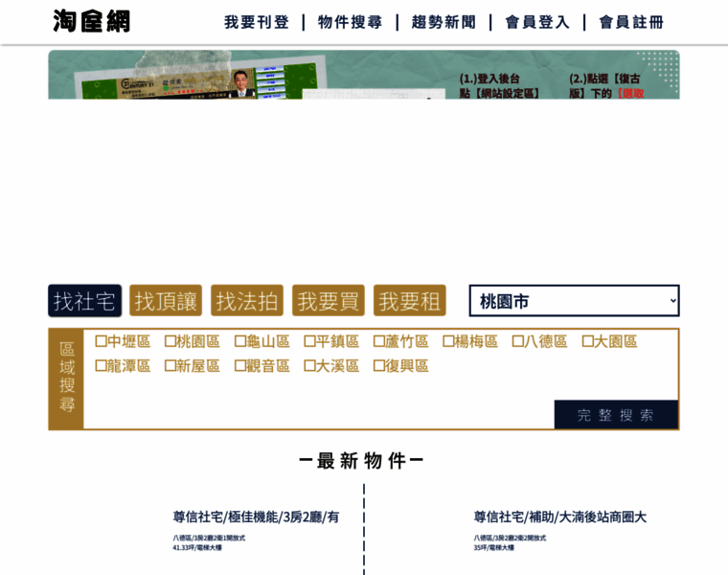Click the 35坪/電梯大樓 listing detail
This screenshot has height=575, width=728.
point(494,547)
